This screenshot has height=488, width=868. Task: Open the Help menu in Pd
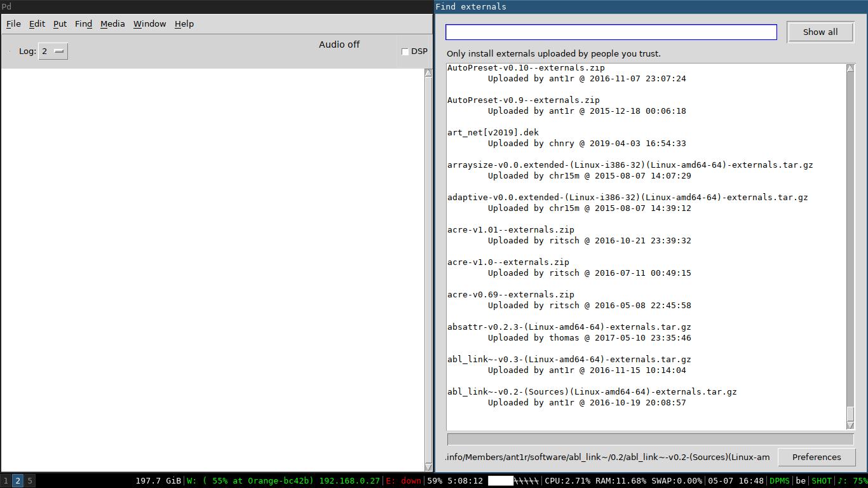point(184,24)
